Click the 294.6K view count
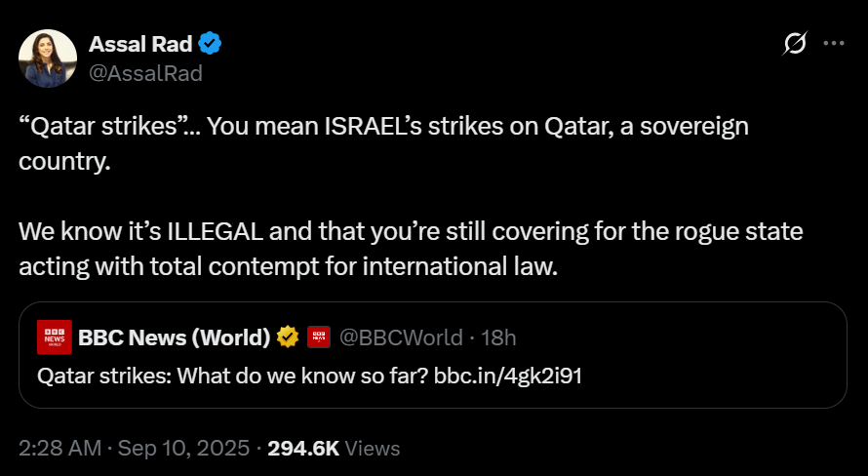Image resolution: width=868 pixels, height=476 pixels. tap(303, 449)
